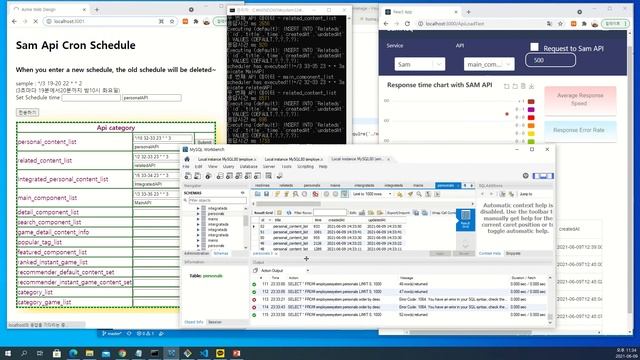Reload the React App browser page

coord(407,24)
